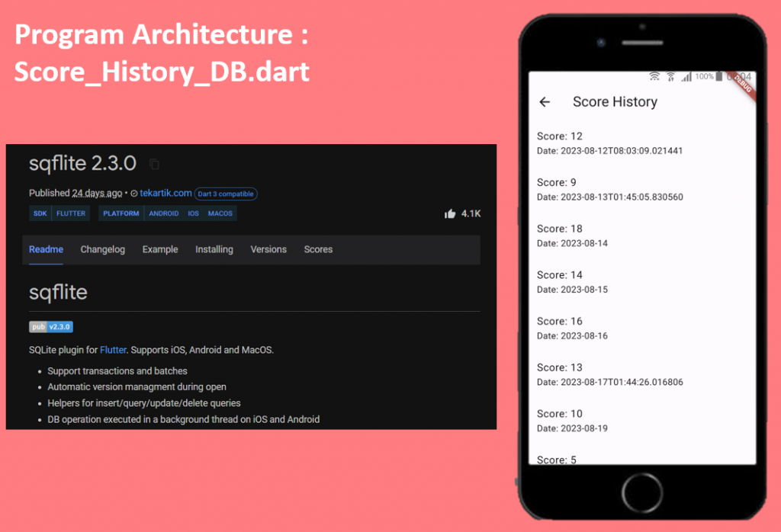Tap date '2023-08-12T08:03:09.021441'
This screenshot has height=532, width=781.
click(x=622, y=151)
